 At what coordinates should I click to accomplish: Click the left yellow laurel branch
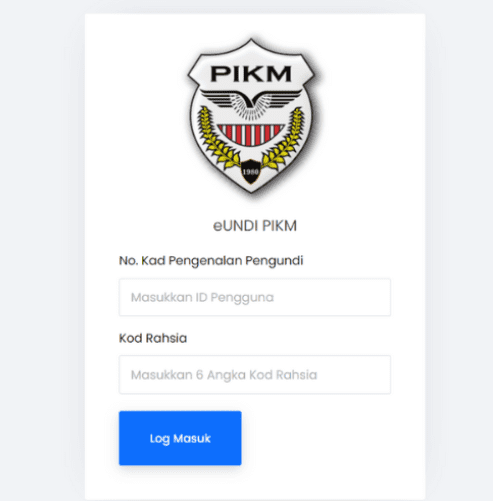click(x=217, y=138)
